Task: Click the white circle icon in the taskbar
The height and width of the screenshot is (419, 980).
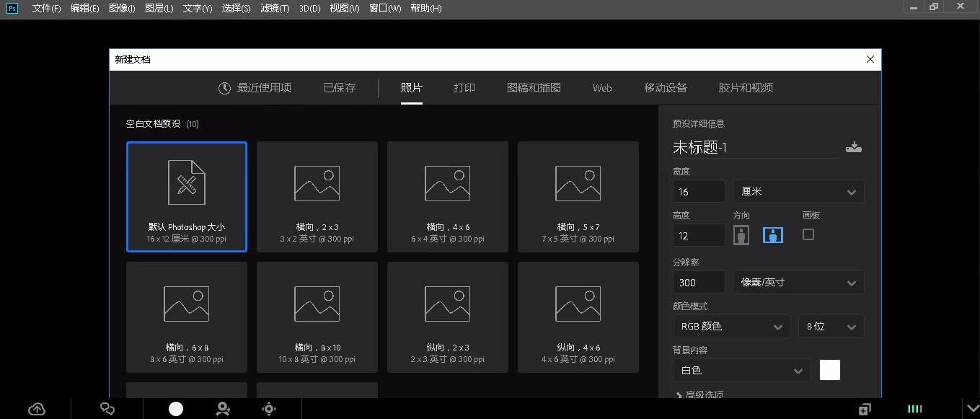Action: [175, 409]
